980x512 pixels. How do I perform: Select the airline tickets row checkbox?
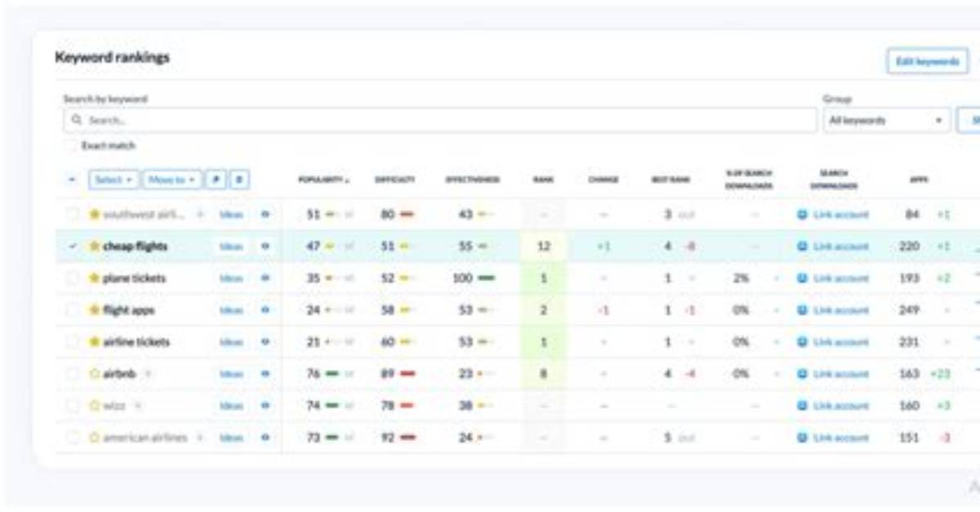point(73,342)
